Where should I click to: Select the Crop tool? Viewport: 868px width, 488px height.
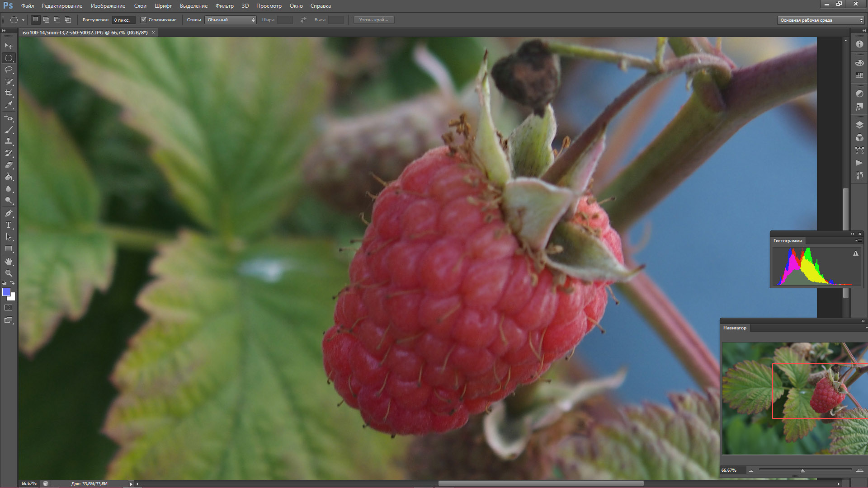tap(9, 93)
